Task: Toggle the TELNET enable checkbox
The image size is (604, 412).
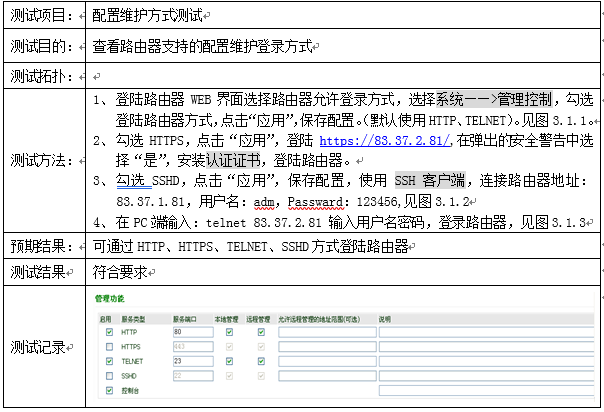Action: tap(109, 360)
